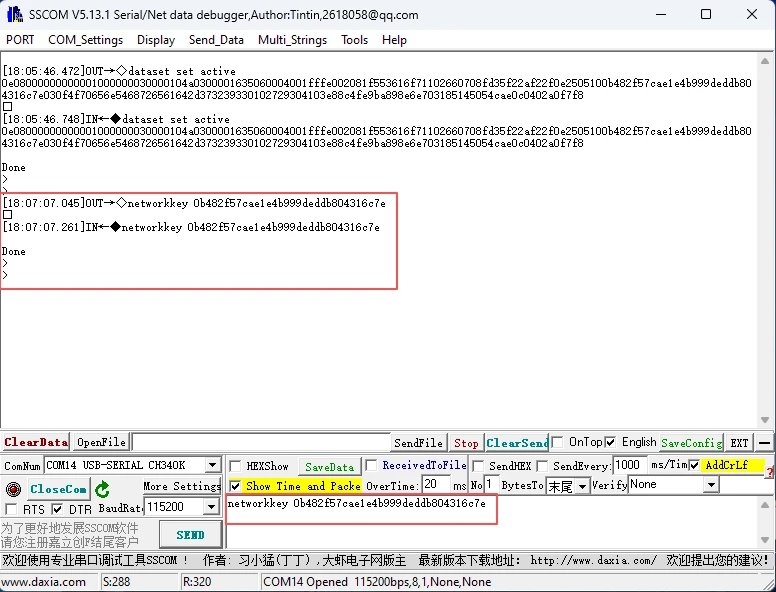This screenshot has width=776, height=592.
Task: Click the Stop button
Action: pos(466,442)
